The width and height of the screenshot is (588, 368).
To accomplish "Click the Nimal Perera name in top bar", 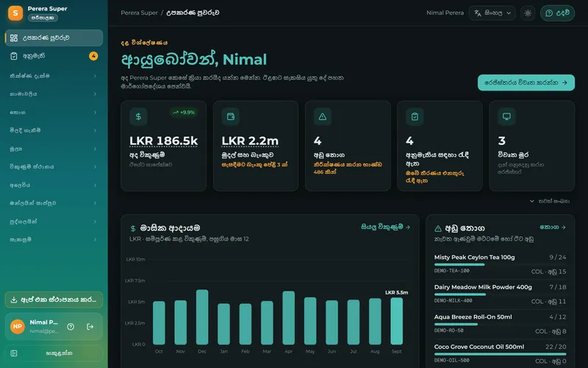I will [445, 13].
